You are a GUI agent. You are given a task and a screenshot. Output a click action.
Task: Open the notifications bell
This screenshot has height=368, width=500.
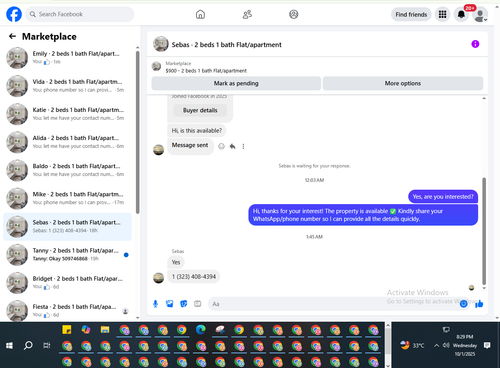[461, 14]
